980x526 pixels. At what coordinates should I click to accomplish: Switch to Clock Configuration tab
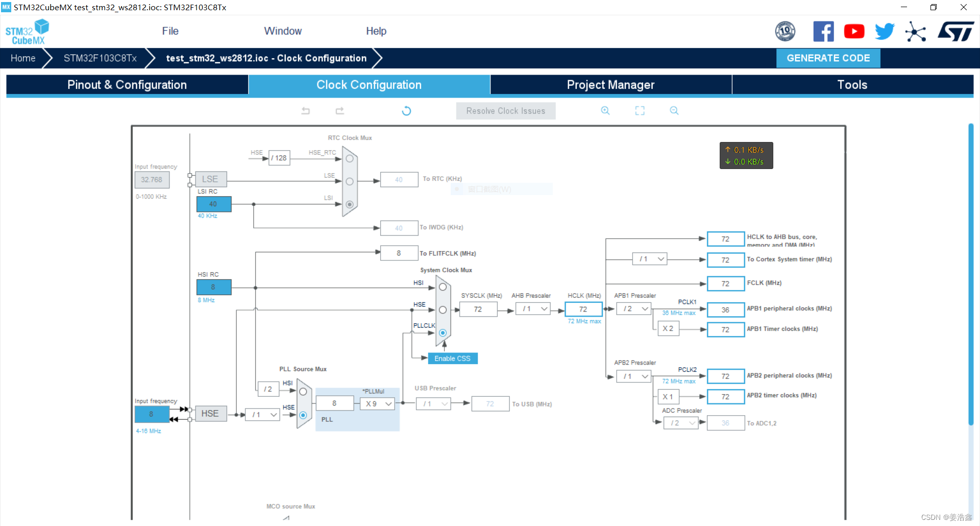click(369, 85)
